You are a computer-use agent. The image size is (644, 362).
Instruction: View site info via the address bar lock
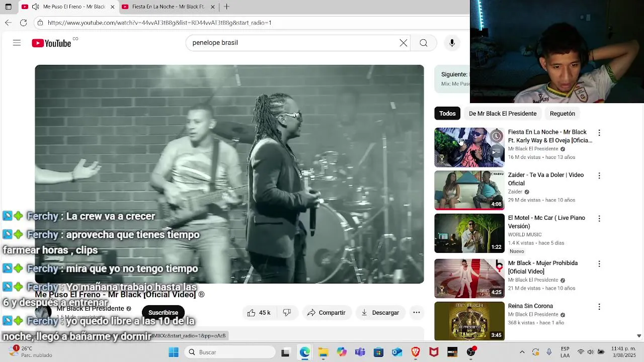(40, 23)
